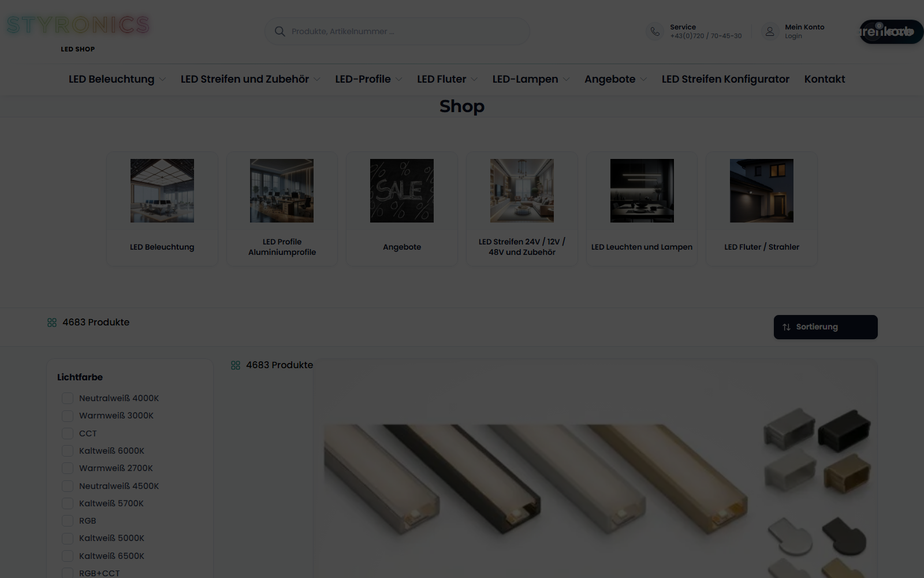Click the LED Fluter / Strahler category label

click(x=762, y=247)
